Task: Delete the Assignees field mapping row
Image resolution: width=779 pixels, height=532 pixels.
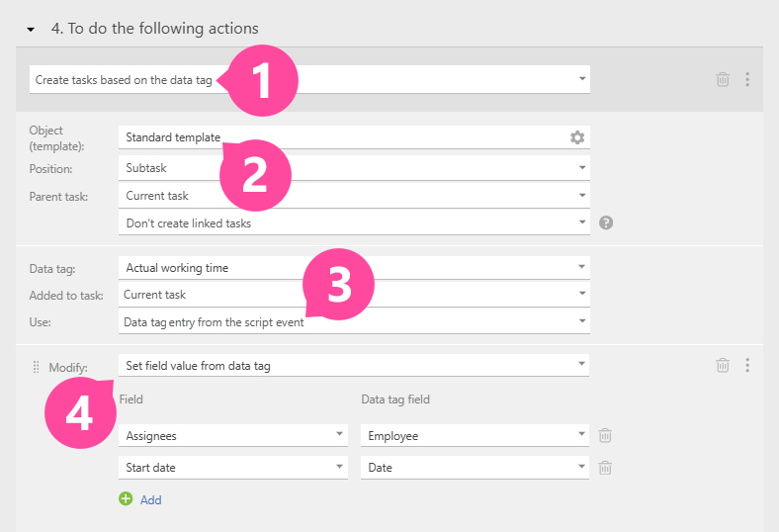Action: [605, 435]
